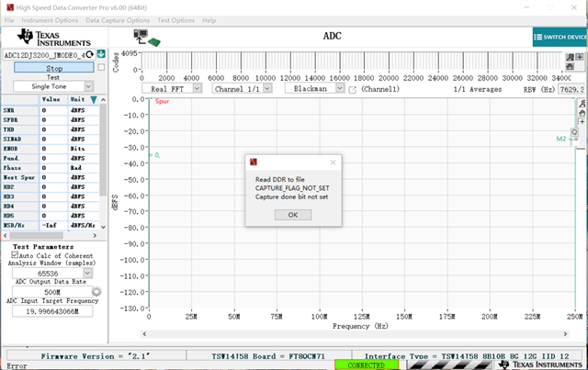Click the SNR row in results table

(x=51, y=110)
